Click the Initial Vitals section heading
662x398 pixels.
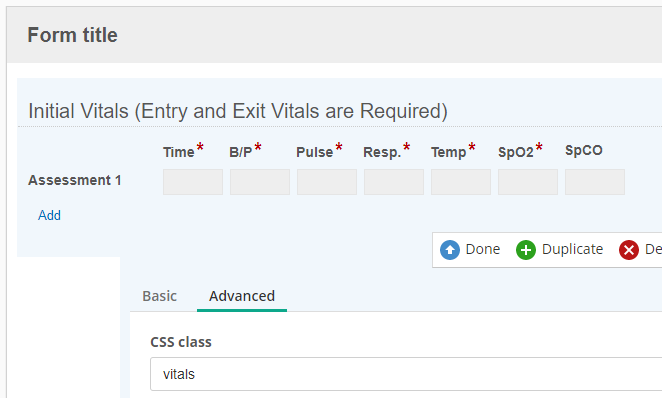[238, 111]
